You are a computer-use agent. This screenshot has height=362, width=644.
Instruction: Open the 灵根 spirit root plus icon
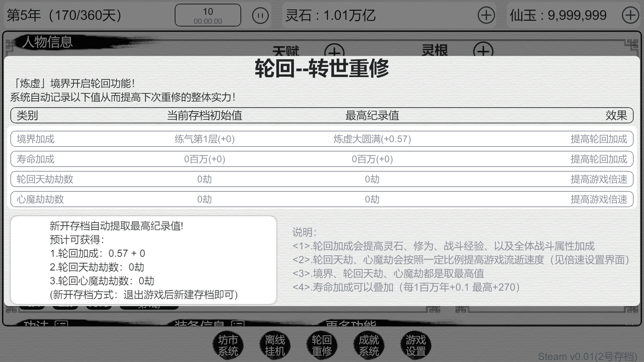click(x=483, y=52)
